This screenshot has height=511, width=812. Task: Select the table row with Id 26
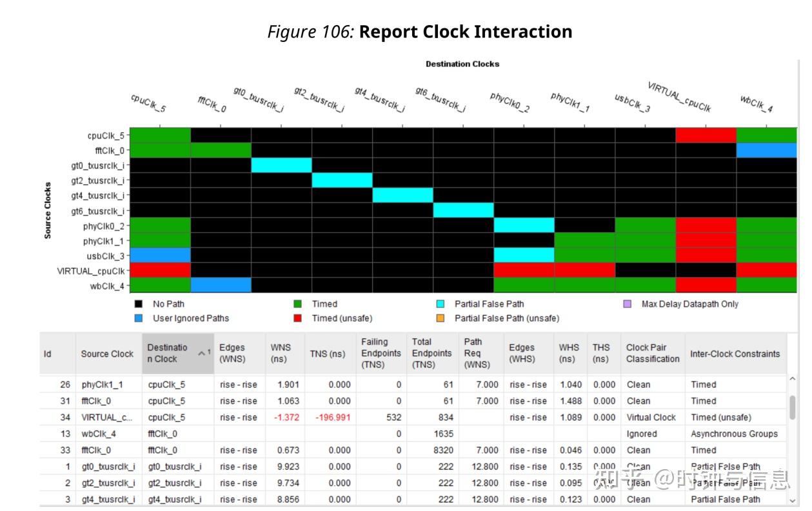click(x=413, y=385)
